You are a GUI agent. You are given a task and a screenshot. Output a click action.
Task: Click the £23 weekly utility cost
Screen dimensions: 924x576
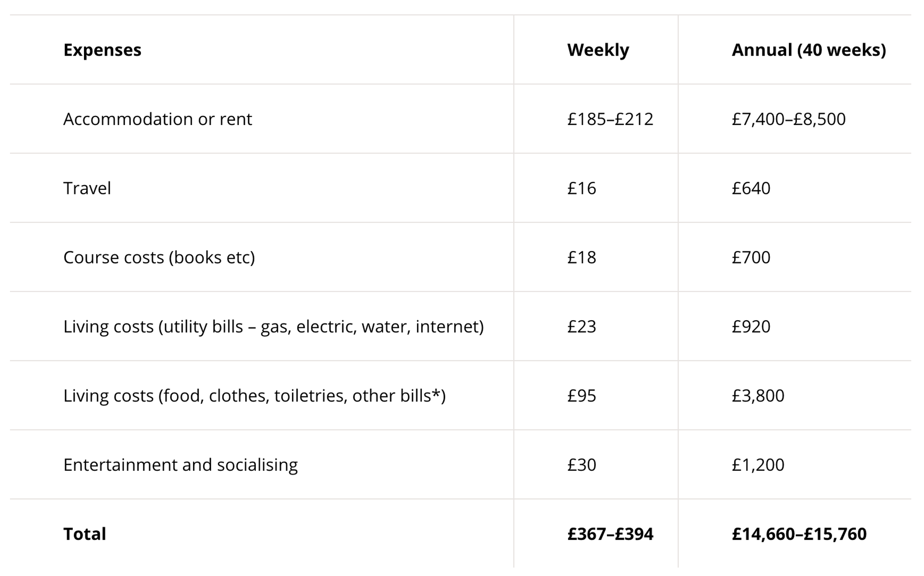click(x=582, y=326)
